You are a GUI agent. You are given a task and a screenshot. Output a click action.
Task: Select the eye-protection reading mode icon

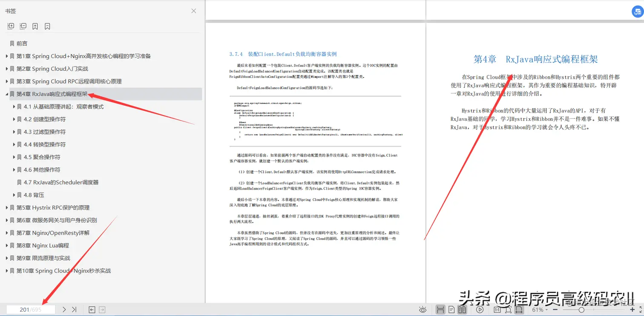tap(423, 310)
